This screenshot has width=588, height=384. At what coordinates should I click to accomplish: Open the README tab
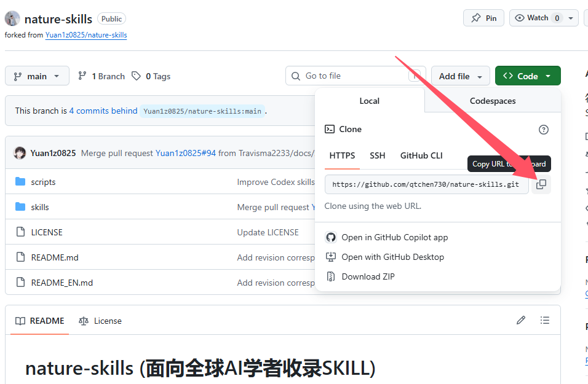point(40,321)
